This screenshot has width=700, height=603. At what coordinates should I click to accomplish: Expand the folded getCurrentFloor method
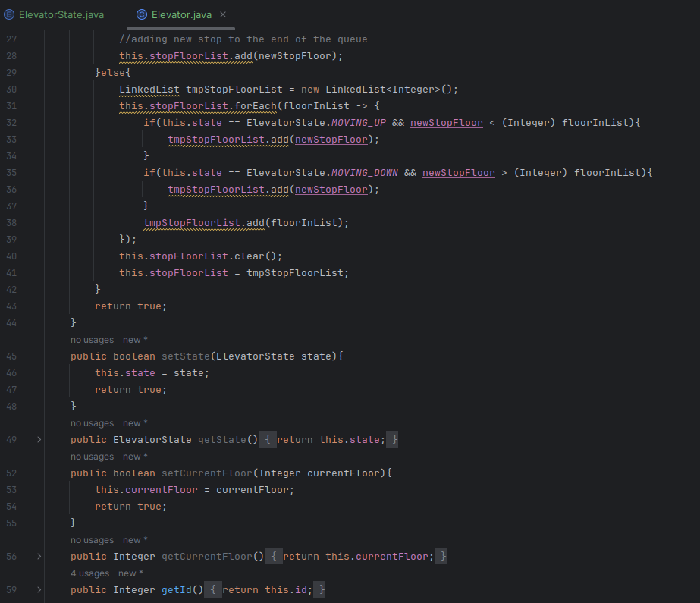[x=39, y=557]
